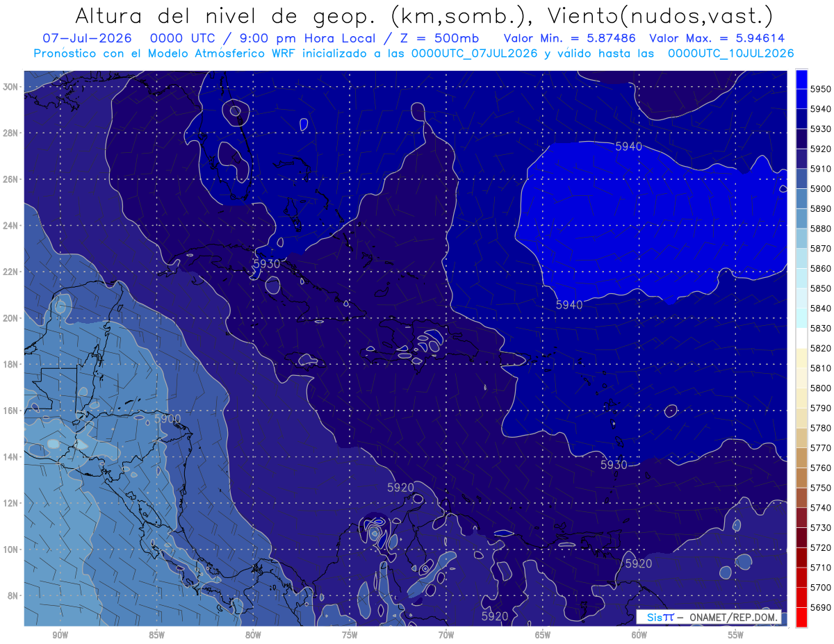This screenshot has width=834, height=644.
Task: Click the '8N' latitude axis label
Action: point(13,595)
